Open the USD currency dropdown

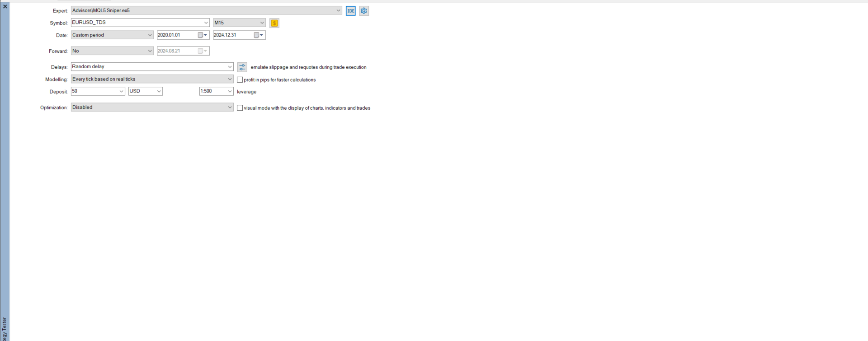[159, 91]
